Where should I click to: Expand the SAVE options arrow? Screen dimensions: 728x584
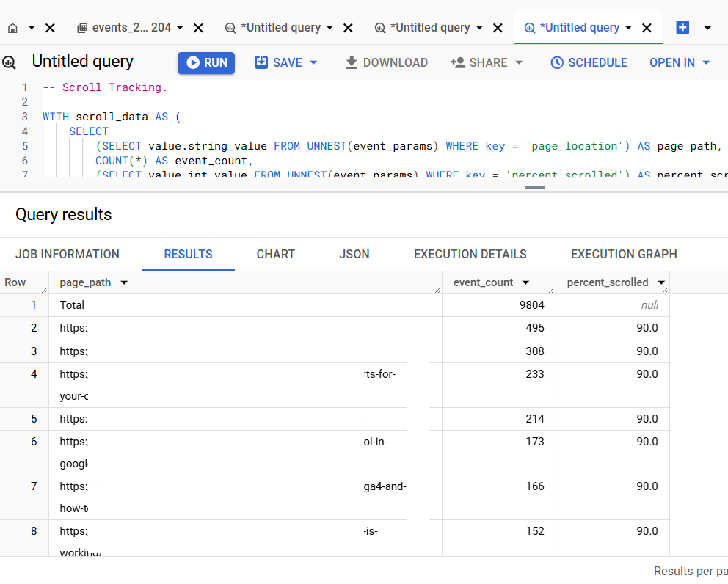313,62
